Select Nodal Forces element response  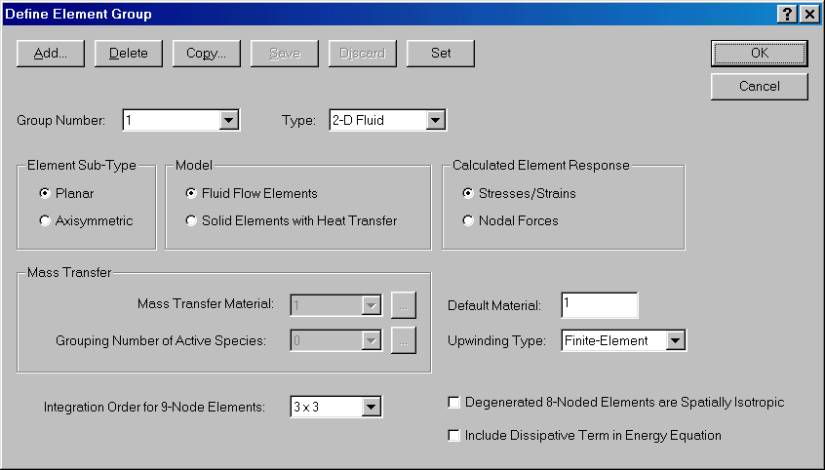coord(469,220)
